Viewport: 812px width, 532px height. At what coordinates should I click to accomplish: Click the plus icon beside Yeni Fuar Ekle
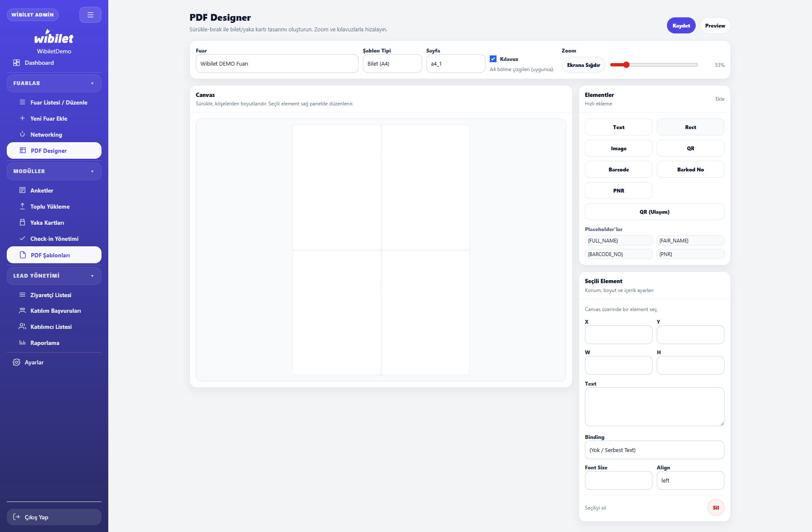22,119
